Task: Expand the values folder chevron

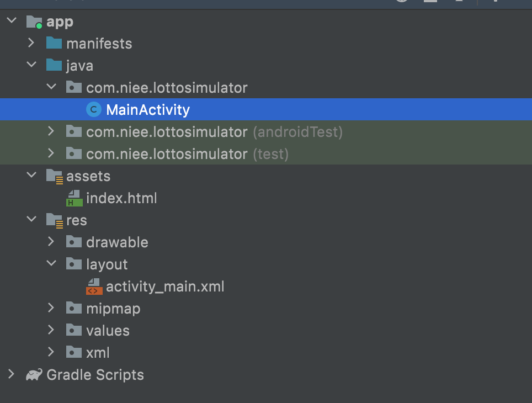Action: (x=51, y=330)
